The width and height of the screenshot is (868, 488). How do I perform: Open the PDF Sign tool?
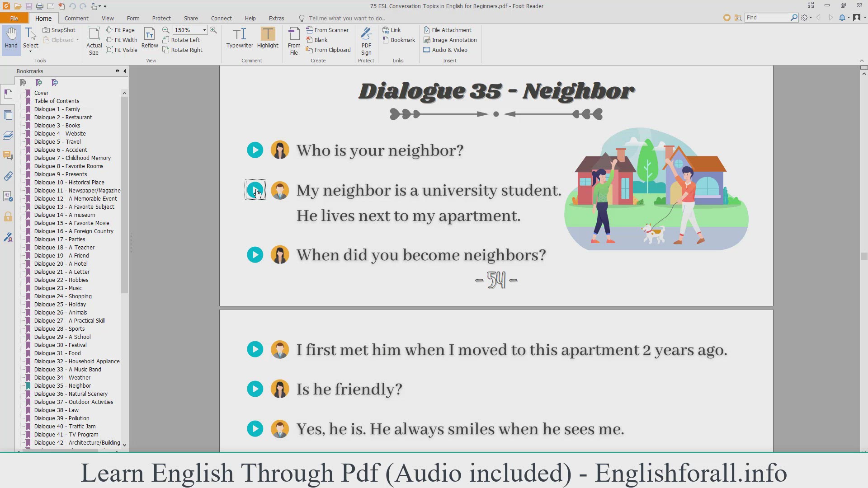click(x=366, y=41)
